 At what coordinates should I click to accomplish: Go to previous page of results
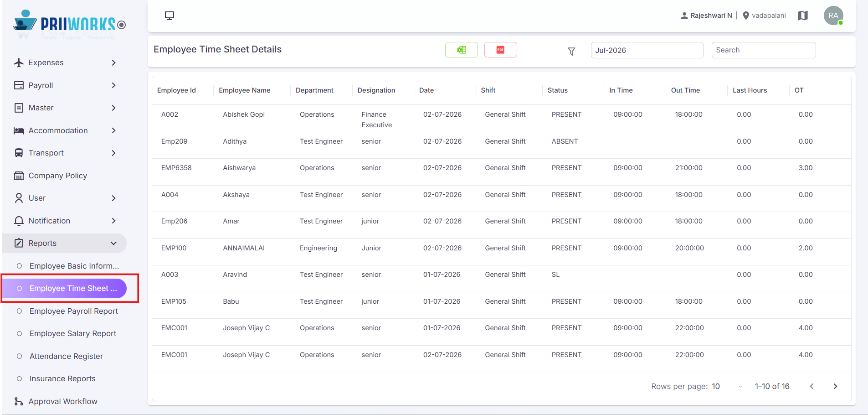[x=812, y=386]
